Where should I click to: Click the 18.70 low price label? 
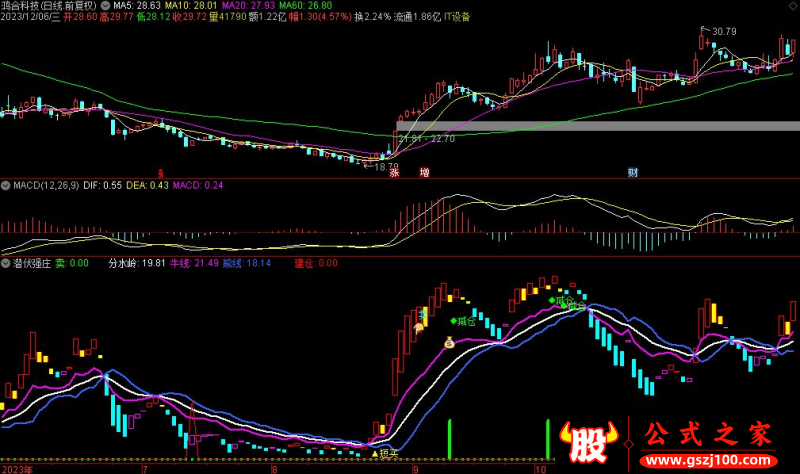(386, 166)
